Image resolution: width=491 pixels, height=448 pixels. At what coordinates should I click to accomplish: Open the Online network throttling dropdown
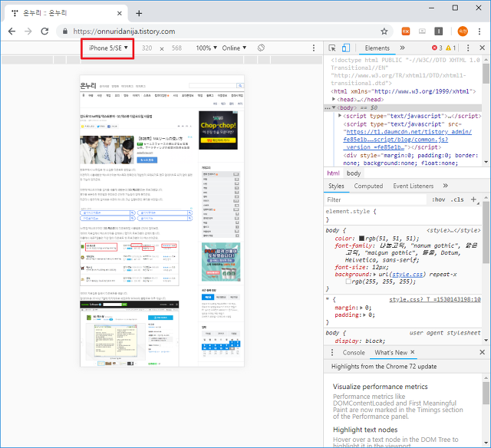[234, 48]
